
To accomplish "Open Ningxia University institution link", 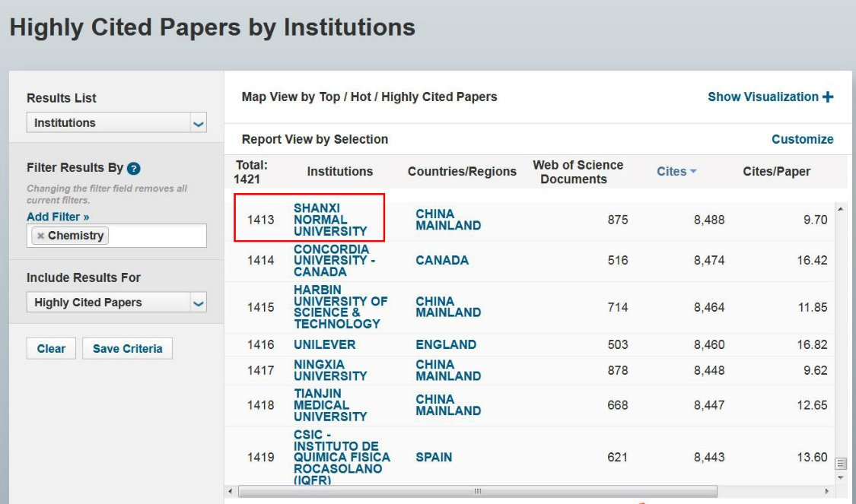I will [330, 370].
